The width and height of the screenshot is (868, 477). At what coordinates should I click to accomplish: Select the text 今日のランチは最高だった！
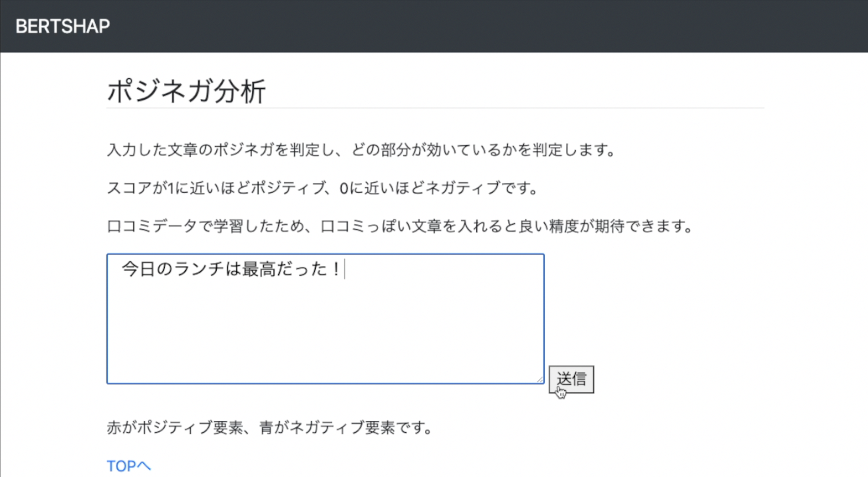click(230, 270)
